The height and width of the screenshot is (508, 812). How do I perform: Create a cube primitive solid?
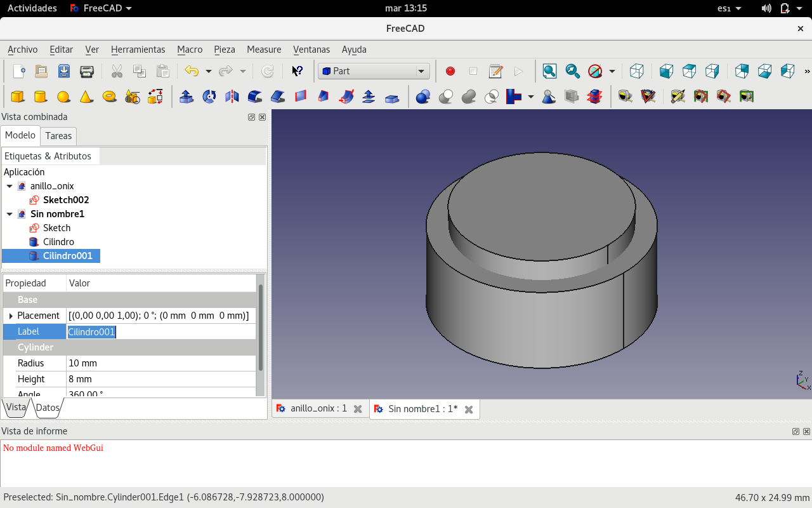(x=18, y=97)
